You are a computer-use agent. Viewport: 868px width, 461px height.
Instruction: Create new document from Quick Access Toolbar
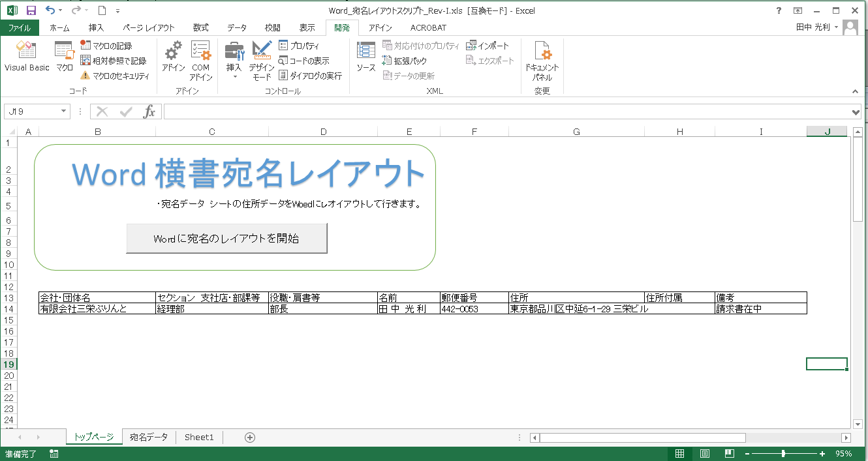101,10
